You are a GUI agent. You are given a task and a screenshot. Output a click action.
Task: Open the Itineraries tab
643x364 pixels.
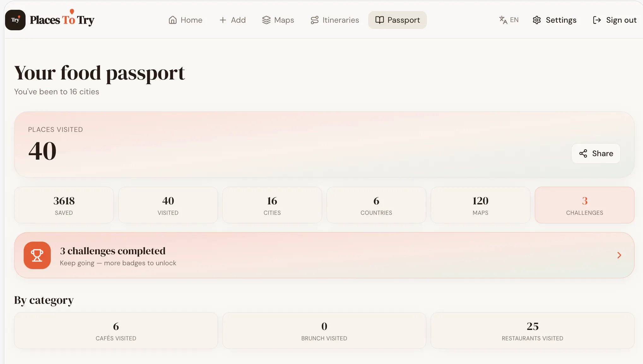(335, 20)
